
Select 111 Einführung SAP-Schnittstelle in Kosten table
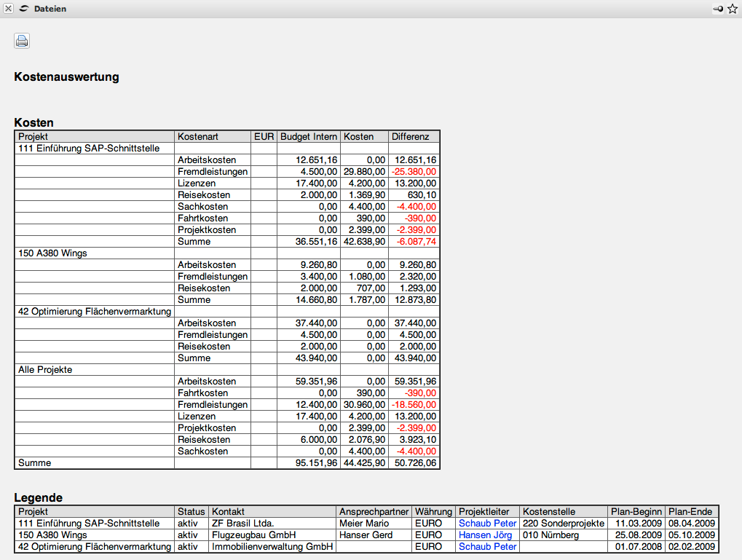[89, 148]
